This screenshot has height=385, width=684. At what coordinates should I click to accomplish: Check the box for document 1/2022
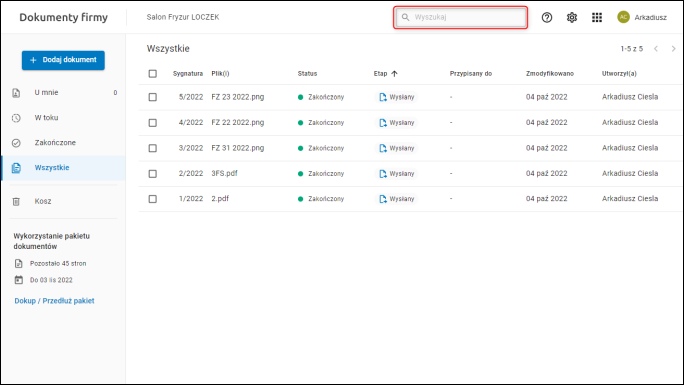point(152,199)
